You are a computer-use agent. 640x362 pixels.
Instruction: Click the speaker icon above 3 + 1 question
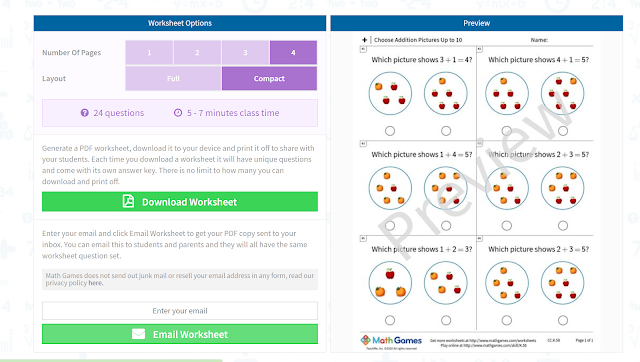click(x=363, y=49)
